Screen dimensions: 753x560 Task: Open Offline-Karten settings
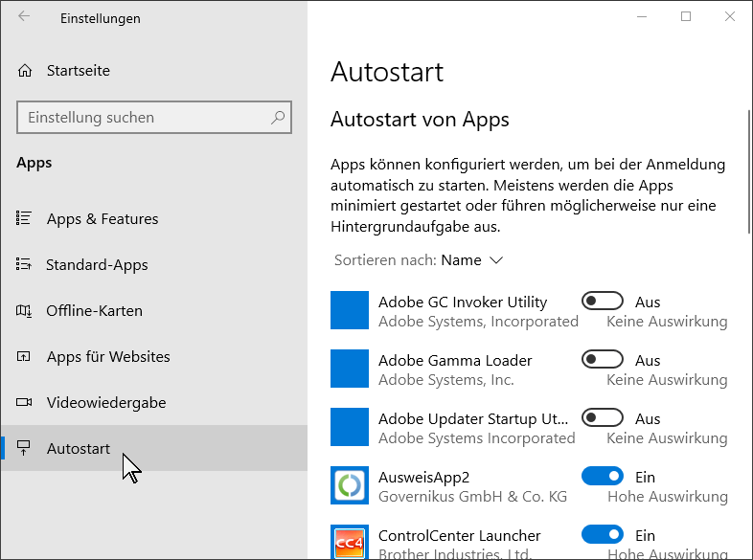154,311
